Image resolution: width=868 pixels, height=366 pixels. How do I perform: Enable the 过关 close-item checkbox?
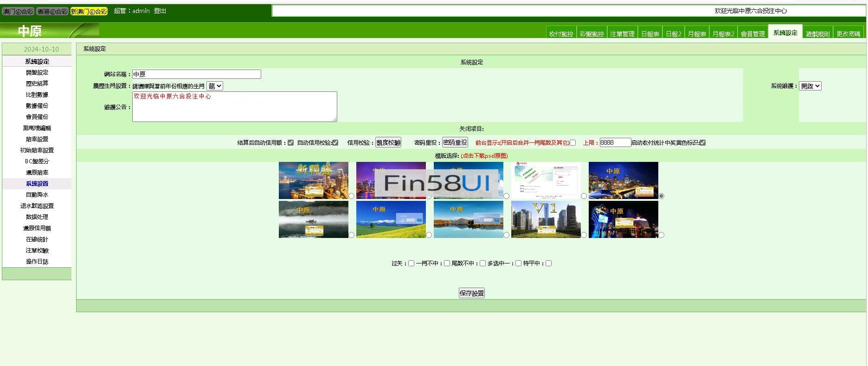(411, 263)
